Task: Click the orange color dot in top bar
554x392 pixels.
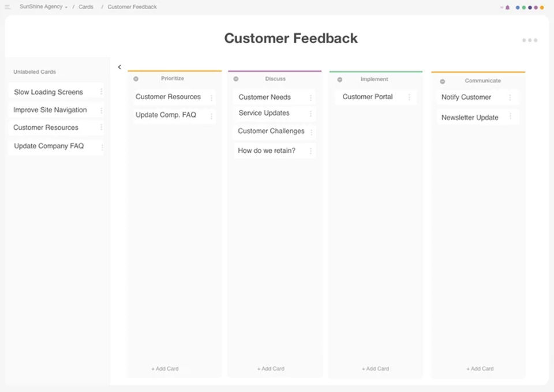Action: [x=542, y=7]
